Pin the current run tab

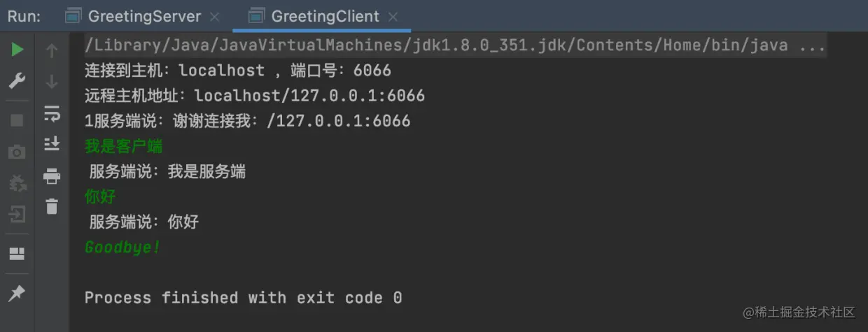pyautogui.click(x=17, y=294)
